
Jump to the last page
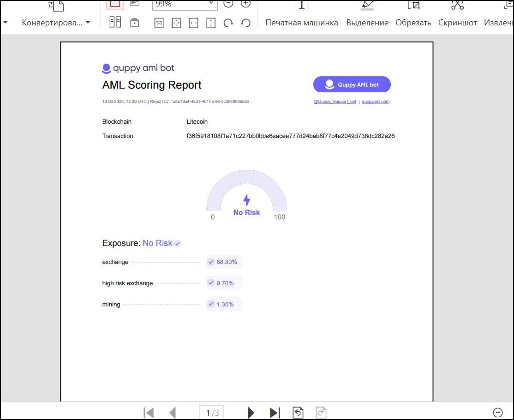tap(275, 413)
